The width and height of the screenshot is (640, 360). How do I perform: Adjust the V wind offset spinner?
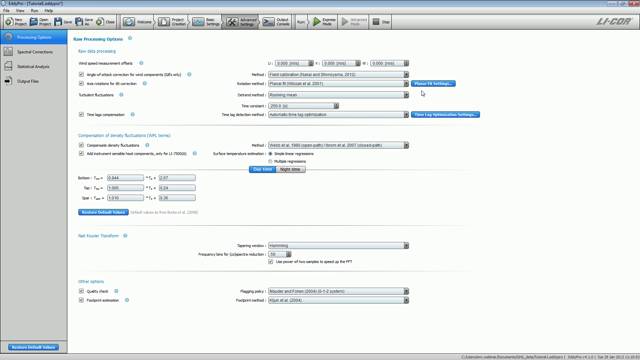pyautogui.click(x=341, y=63)
